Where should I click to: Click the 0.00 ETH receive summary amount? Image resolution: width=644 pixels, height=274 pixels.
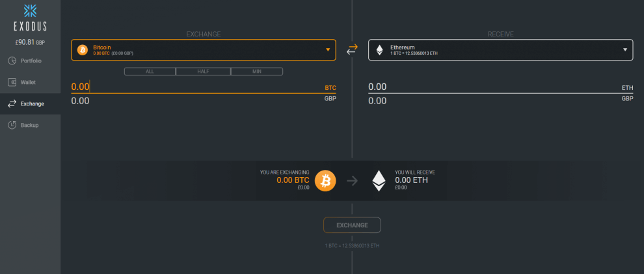point(412,180)
